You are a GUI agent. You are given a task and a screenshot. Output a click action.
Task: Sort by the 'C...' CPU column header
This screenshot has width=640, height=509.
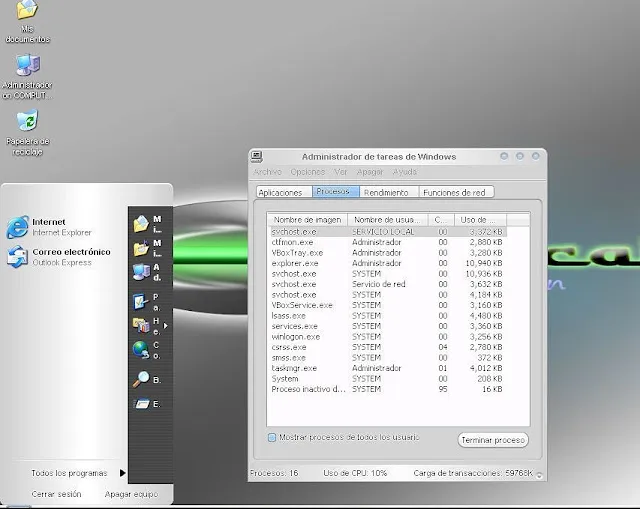point(441,220)
